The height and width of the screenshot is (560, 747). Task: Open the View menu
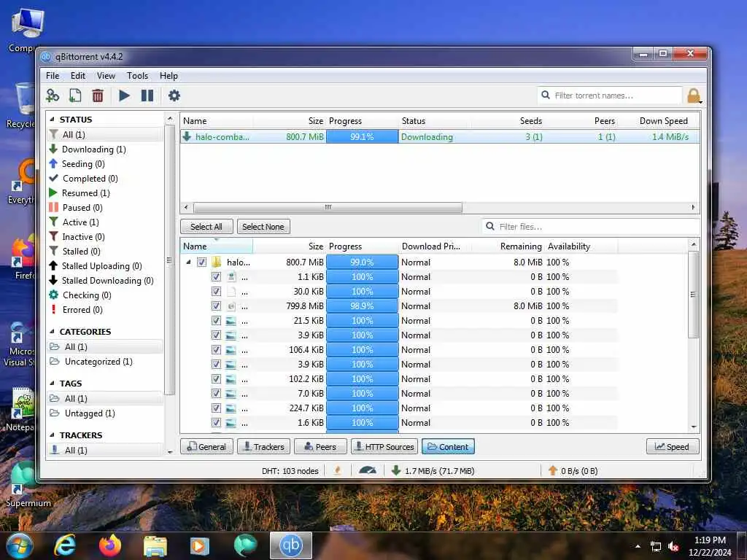[106, 76]
